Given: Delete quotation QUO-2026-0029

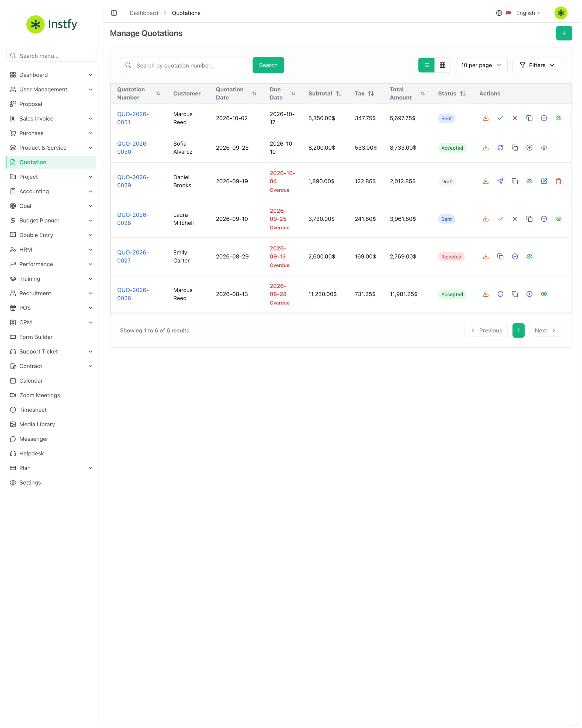Looking at the screenshot, I should coord(558,181).
